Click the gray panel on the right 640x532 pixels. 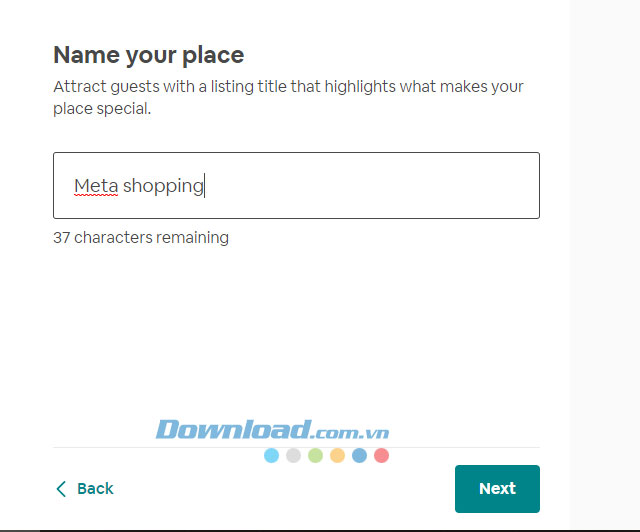(604, 260)
